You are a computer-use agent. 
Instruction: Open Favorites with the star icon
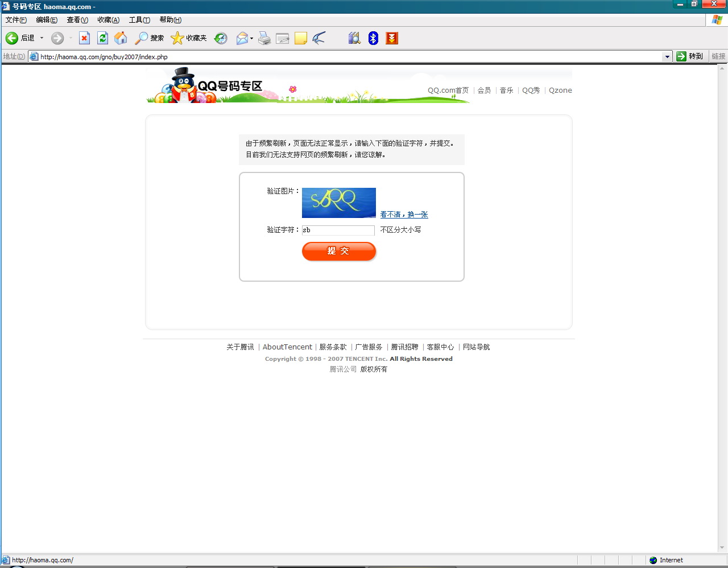click(x=189, y=38)
